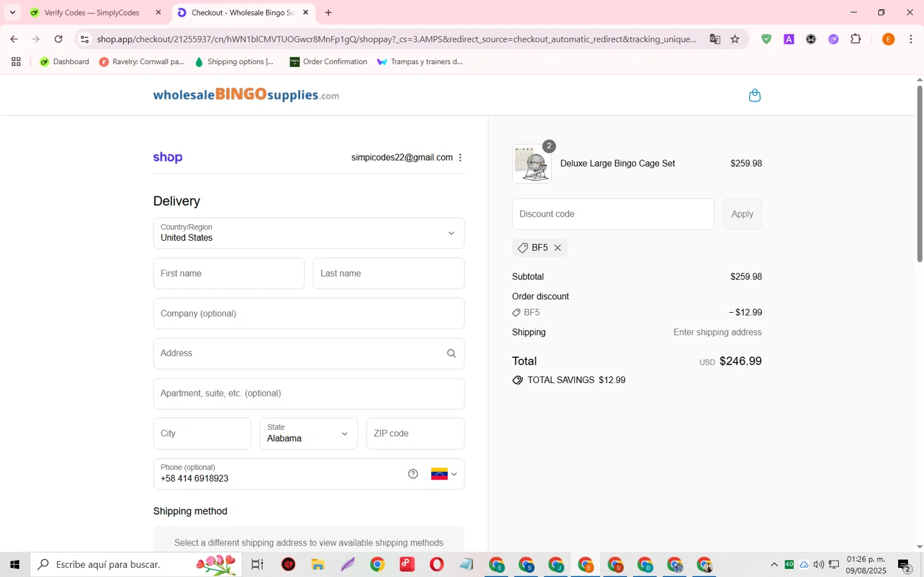Open the Country/Region dropdown

(309, 233)
